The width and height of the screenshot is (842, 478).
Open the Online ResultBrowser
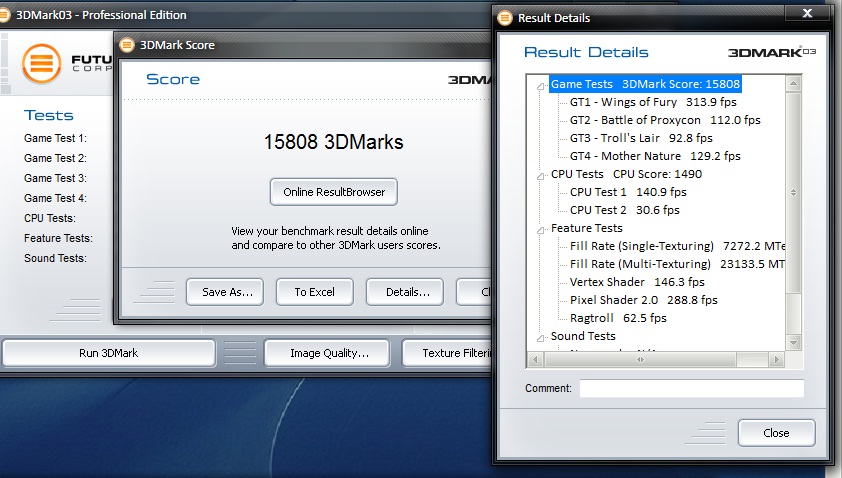334,192
